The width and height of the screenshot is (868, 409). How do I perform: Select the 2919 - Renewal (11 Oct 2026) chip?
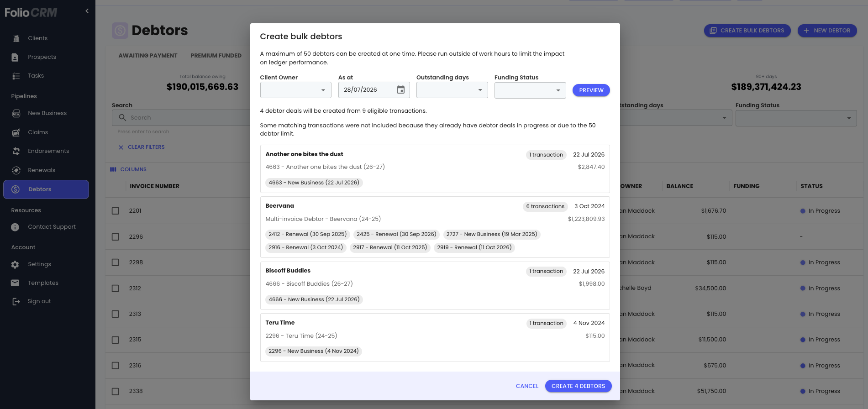[474, 247]
